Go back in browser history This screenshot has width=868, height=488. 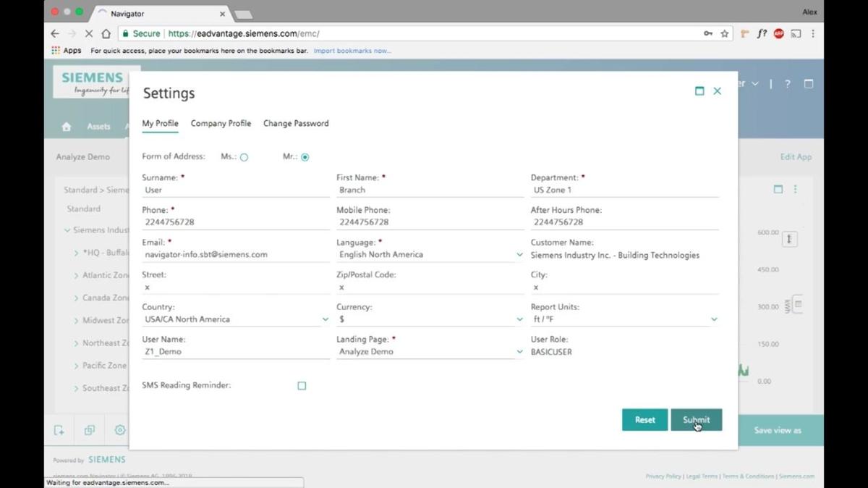55,33
